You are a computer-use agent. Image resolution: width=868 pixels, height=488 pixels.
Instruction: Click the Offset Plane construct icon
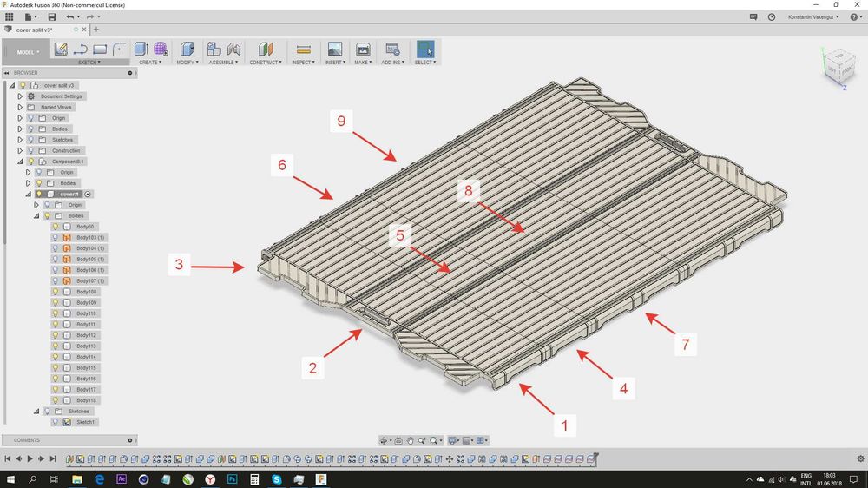[x=265, y=49]
